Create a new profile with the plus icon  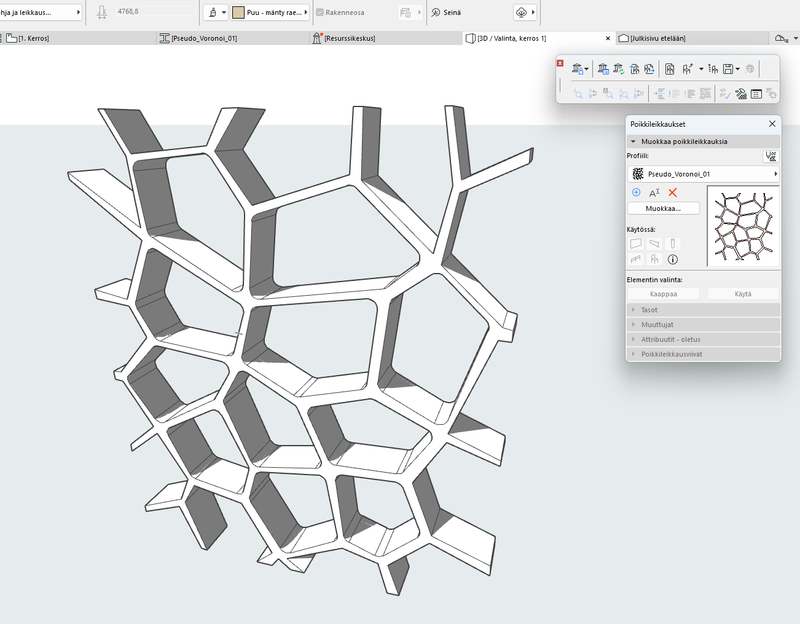(x=635, y=192)
